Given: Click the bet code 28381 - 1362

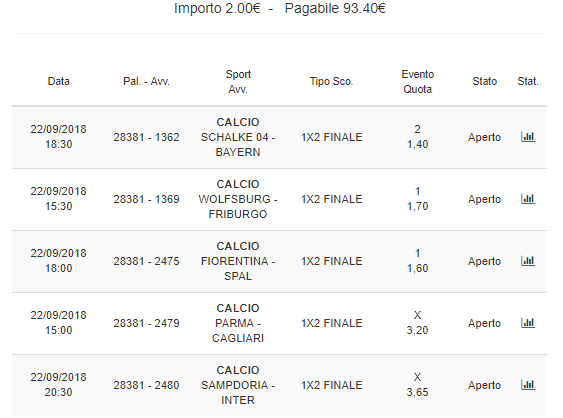Looking at the screenshot, I should point(146,137).
